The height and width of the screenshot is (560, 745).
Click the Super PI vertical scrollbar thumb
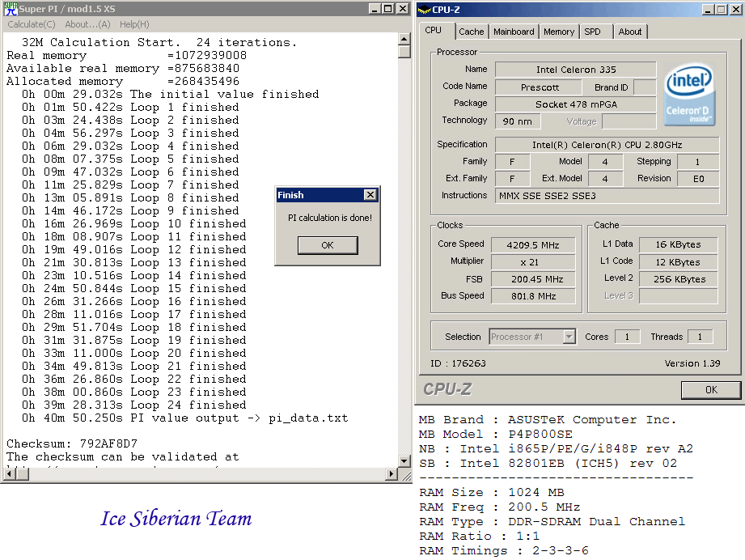404,51
